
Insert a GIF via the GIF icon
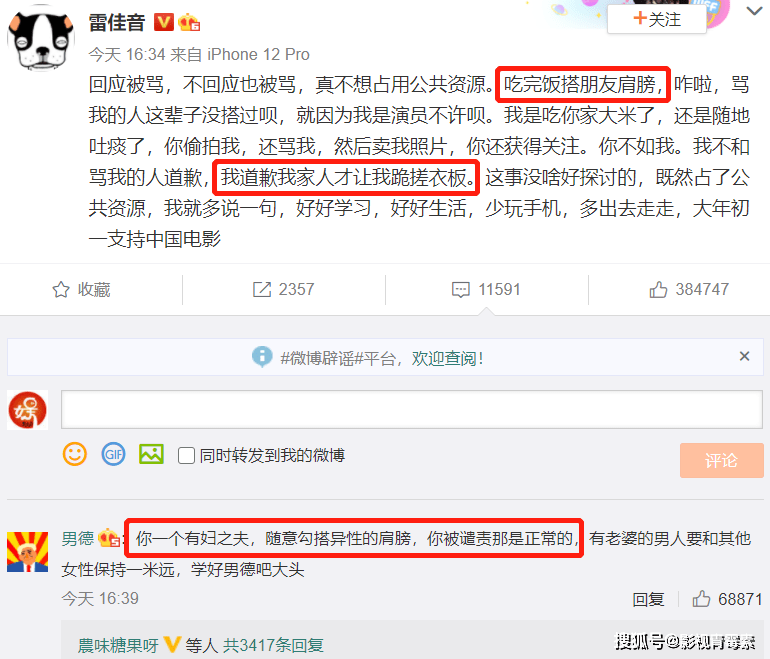point(113,454)
